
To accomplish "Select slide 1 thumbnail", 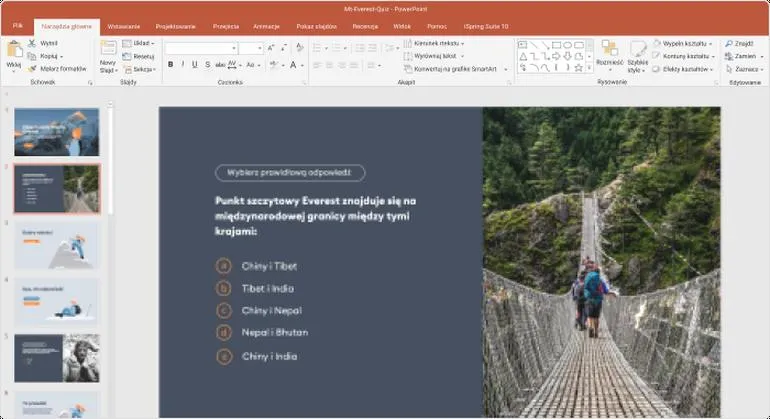I will [x=56, y=132].
